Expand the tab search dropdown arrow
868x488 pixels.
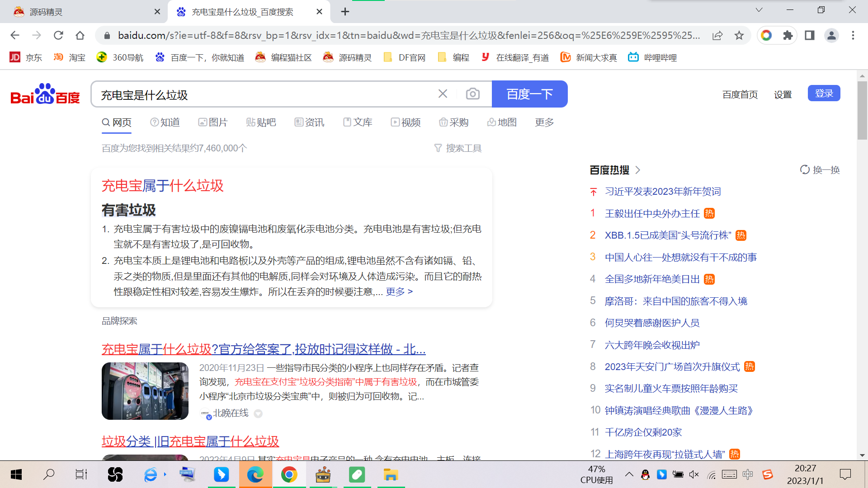point(759,10)
